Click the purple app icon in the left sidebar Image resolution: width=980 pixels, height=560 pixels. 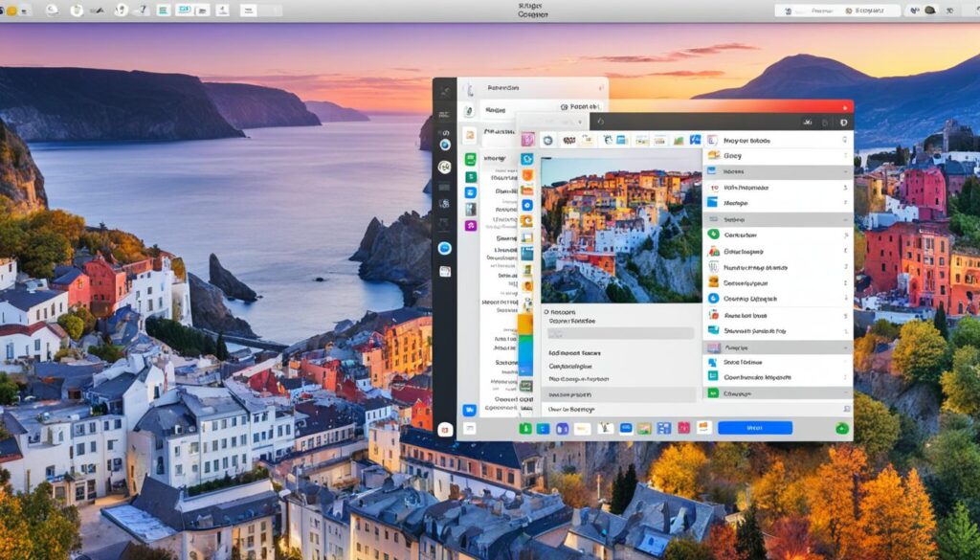[470, 222]
